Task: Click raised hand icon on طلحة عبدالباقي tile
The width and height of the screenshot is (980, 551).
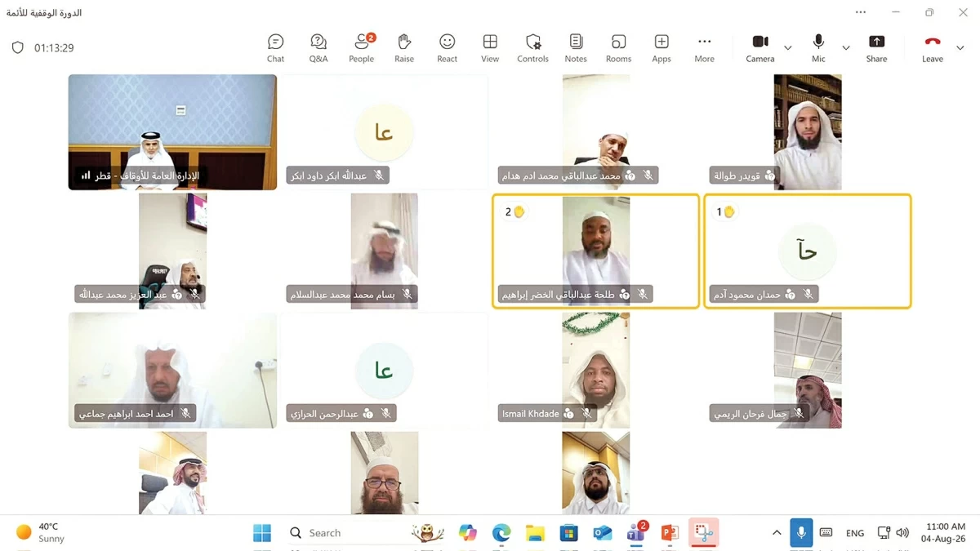Action: point(519,212)
